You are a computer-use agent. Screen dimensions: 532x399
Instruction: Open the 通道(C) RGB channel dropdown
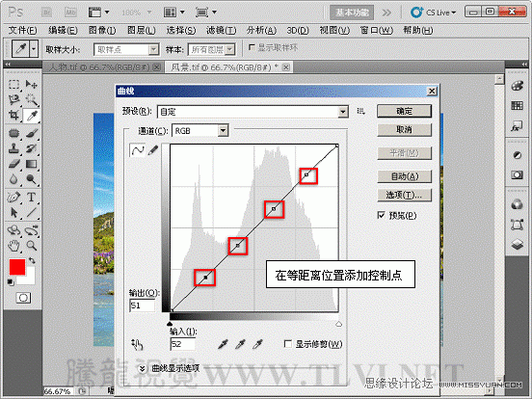click(x=200, y=131)
